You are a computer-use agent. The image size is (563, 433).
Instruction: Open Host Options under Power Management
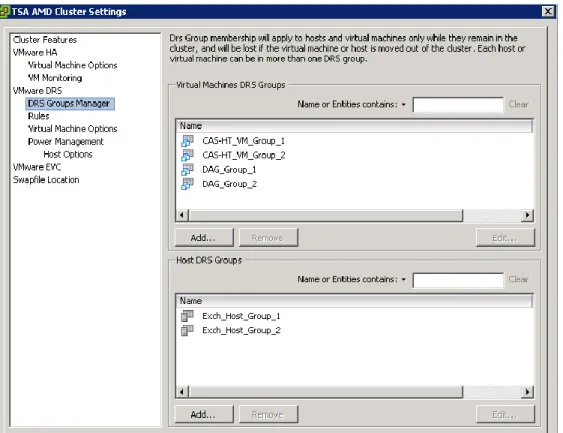(x=68, y=154)
